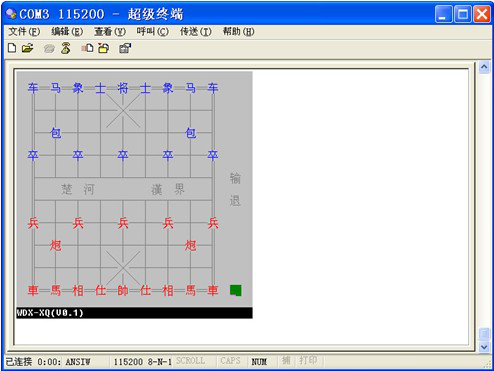Open the Properties toolbar icon
494x371 pixels.
click(125, 49)
